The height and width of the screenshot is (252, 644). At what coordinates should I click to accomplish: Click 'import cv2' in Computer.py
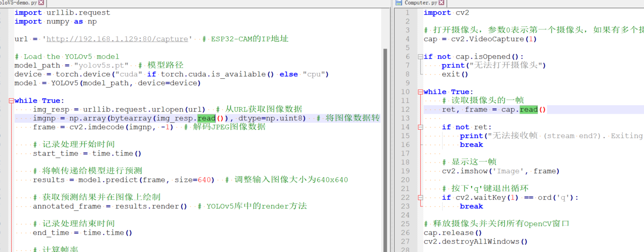(x=446, y=13)
